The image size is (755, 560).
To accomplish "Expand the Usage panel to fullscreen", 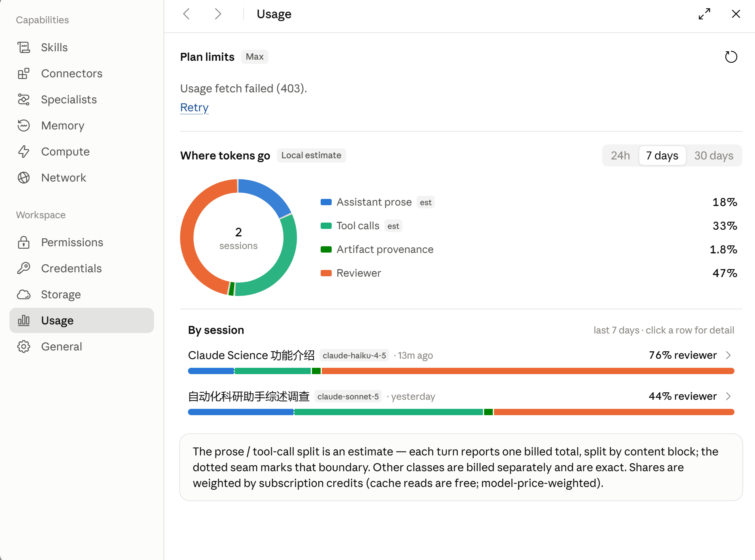I will tap(704, 14).
